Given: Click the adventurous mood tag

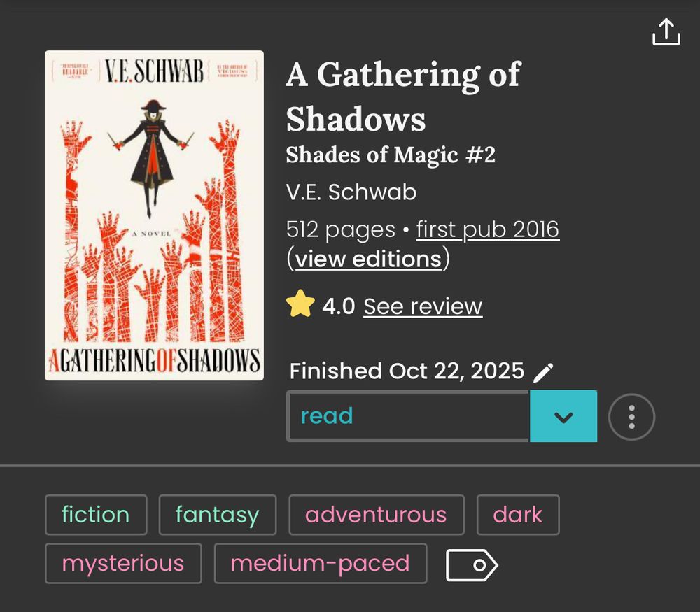Looking at the screenshot, I should click(376, 515).
